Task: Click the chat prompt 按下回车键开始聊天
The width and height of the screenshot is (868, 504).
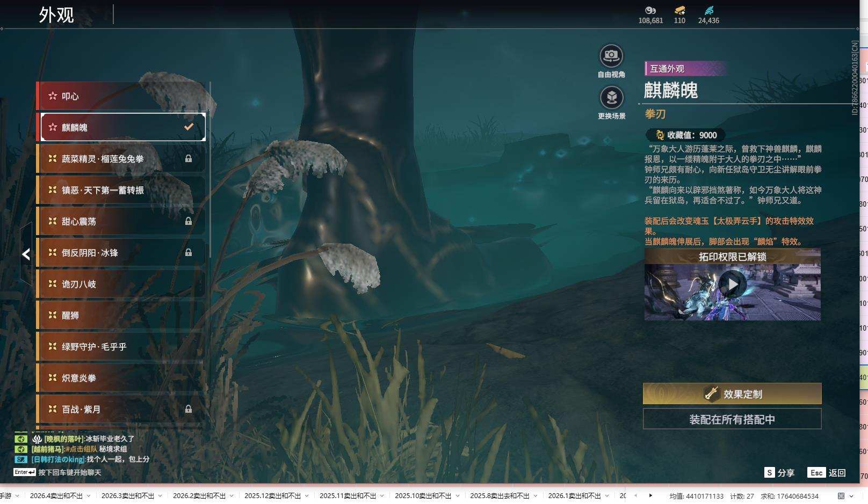Action: [x=69, y=472]
